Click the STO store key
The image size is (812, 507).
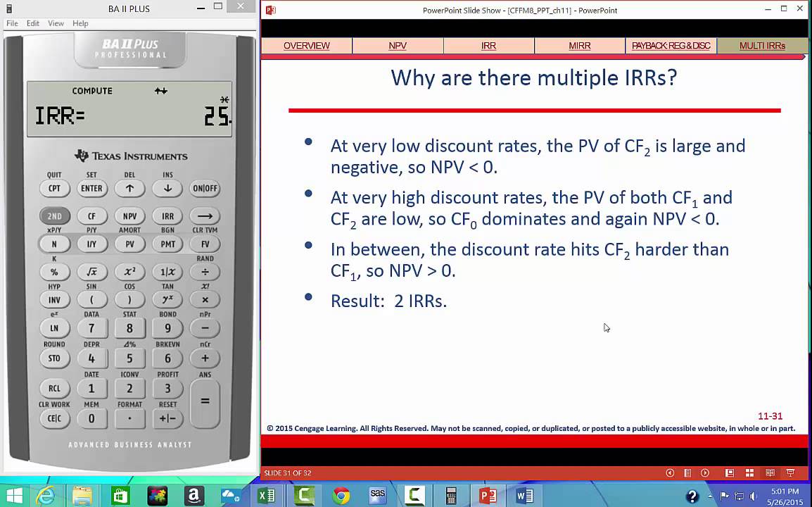54,358
